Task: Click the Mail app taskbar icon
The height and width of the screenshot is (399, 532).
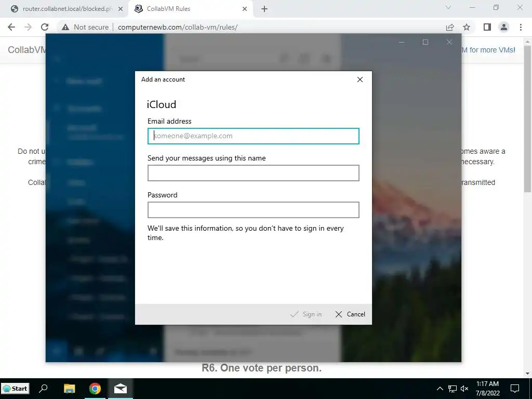Action: tap(121, 389)
